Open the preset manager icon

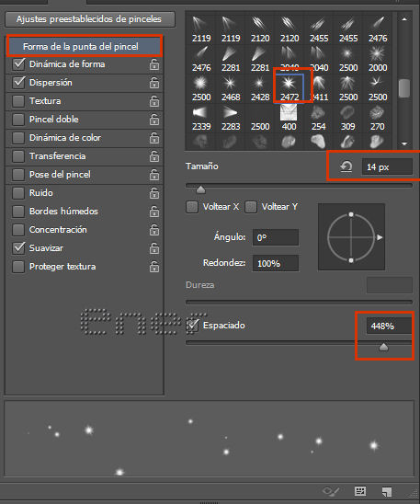360,491
